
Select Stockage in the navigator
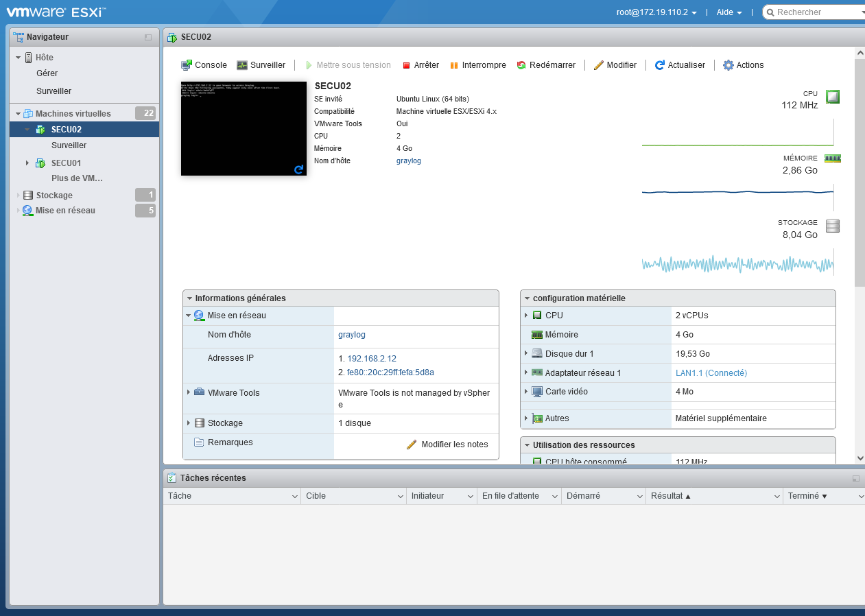coord(54,196)
